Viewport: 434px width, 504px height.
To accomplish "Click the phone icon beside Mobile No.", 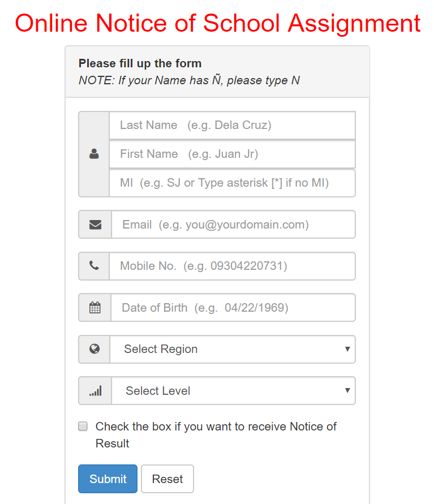I will (x=94, y=266).
